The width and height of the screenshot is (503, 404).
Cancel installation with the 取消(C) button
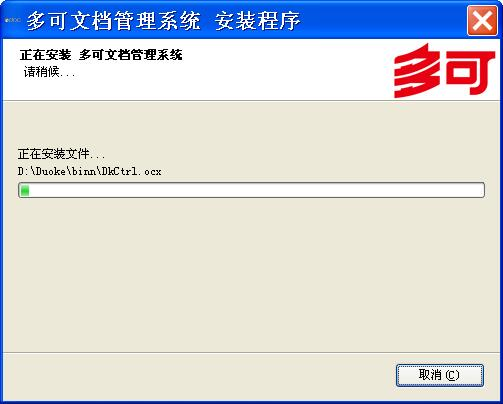440,375
